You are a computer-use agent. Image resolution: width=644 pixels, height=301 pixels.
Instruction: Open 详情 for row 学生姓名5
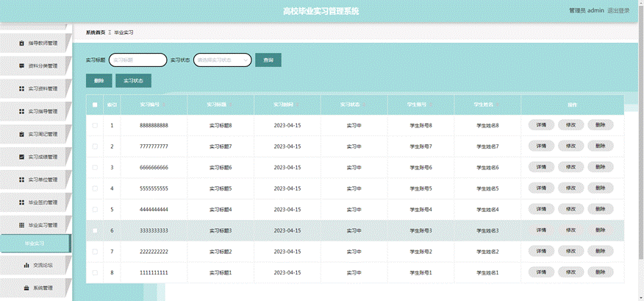pos(541,188)
